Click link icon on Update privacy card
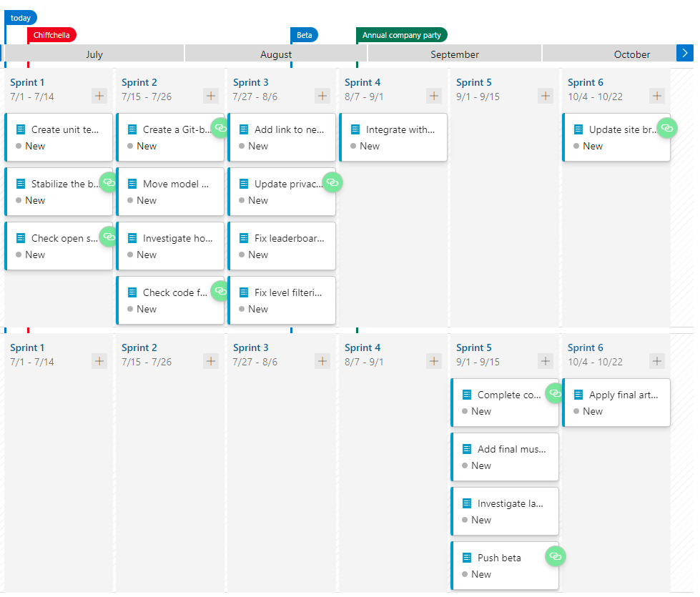 332,182
